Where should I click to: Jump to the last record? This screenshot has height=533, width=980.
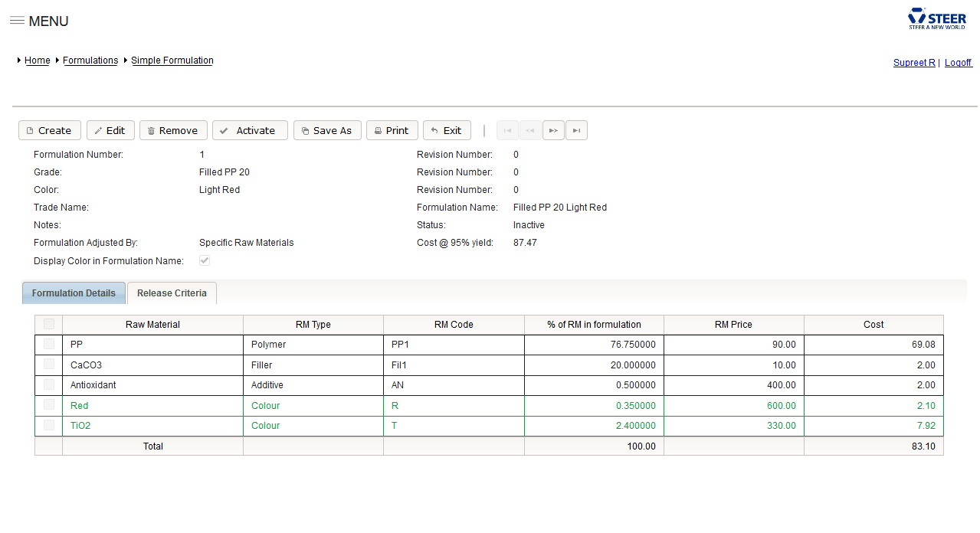[x=576, y=131]
